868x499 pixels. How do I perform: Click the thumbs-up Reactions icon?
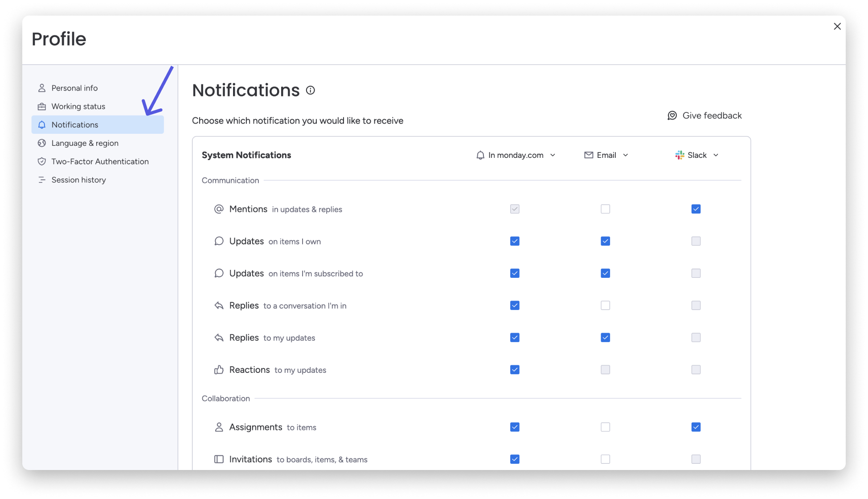tap(219, 370)
